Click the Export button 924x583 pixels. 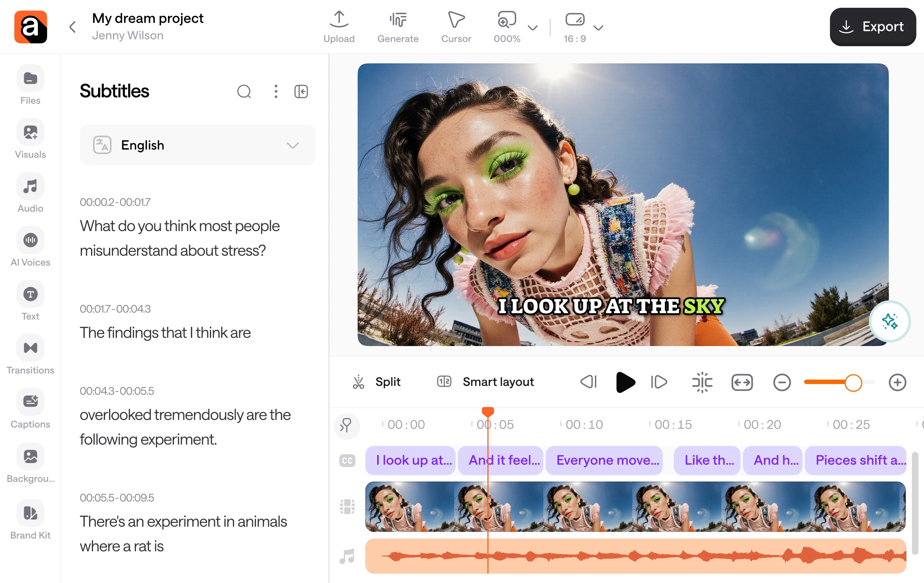[872, 27]
